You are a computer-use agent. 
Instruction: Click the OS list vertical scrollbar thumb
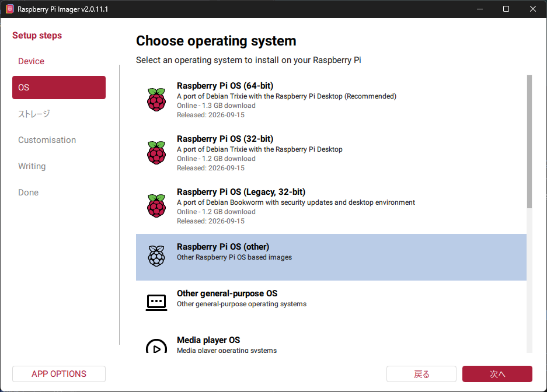click(x=529, y=142)
